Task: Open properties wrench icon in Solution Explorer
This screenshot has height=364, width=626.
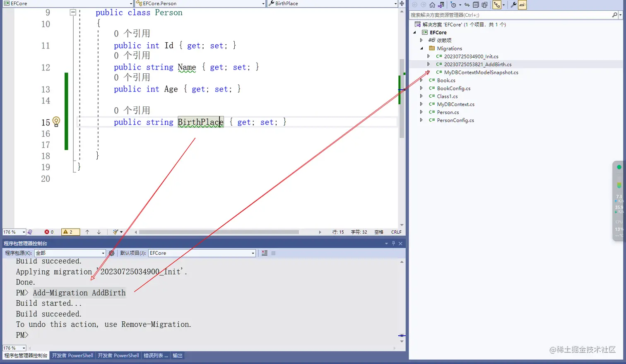Action: (514, 5)
